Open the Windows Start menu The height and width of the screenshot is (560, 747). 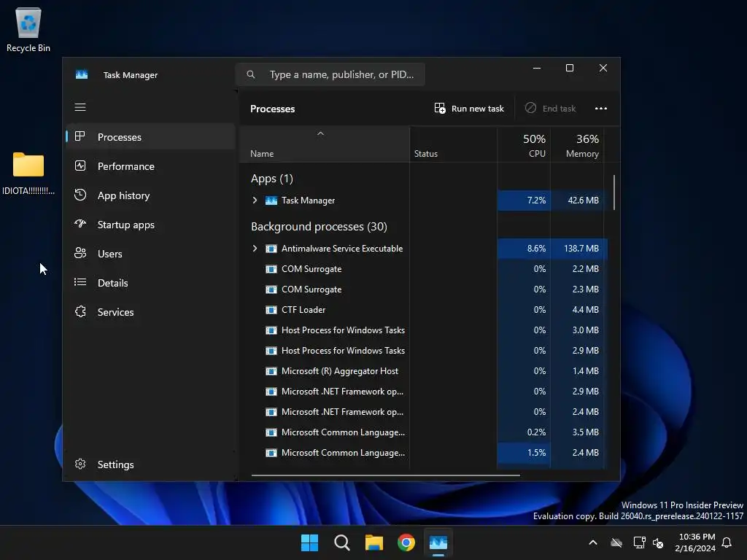309,542
